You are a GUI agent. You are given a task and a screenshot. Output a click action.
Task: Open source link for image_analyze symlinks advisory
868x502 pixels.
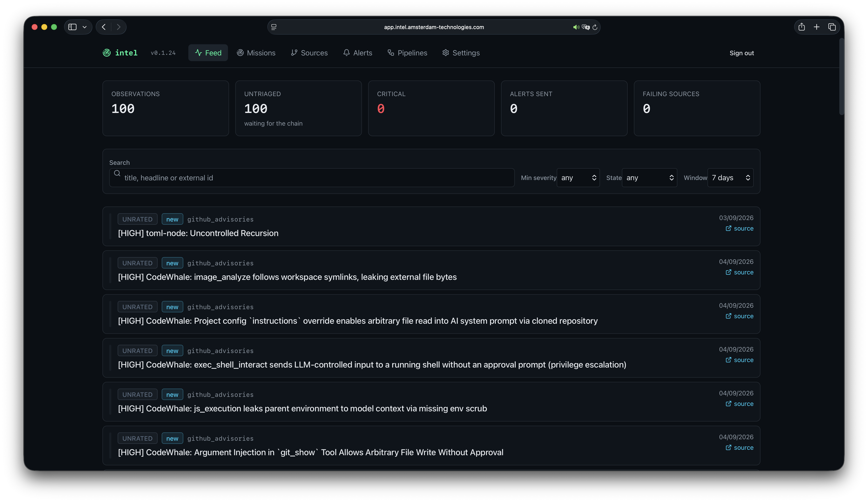(739, 272)
